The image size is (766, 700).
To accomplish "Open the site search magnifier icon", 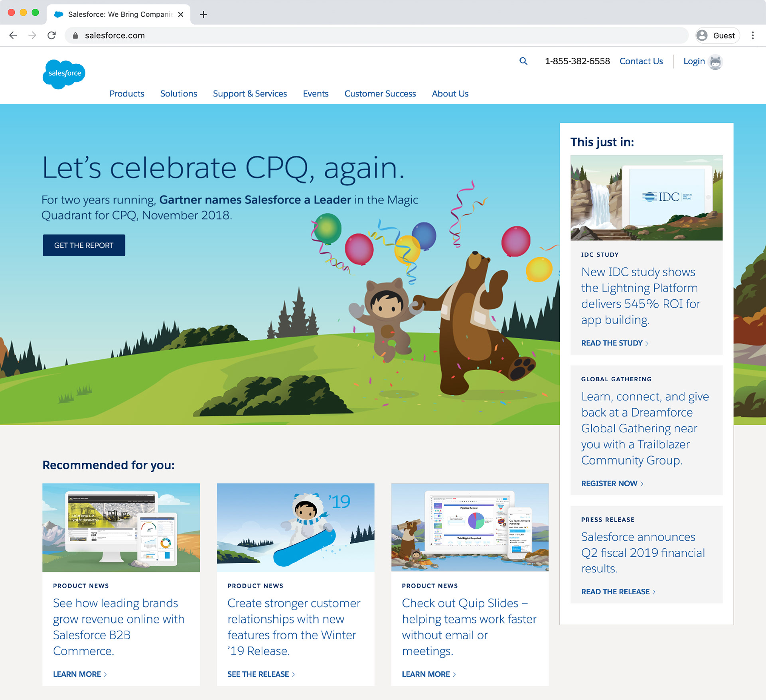I will pos(523,61).
